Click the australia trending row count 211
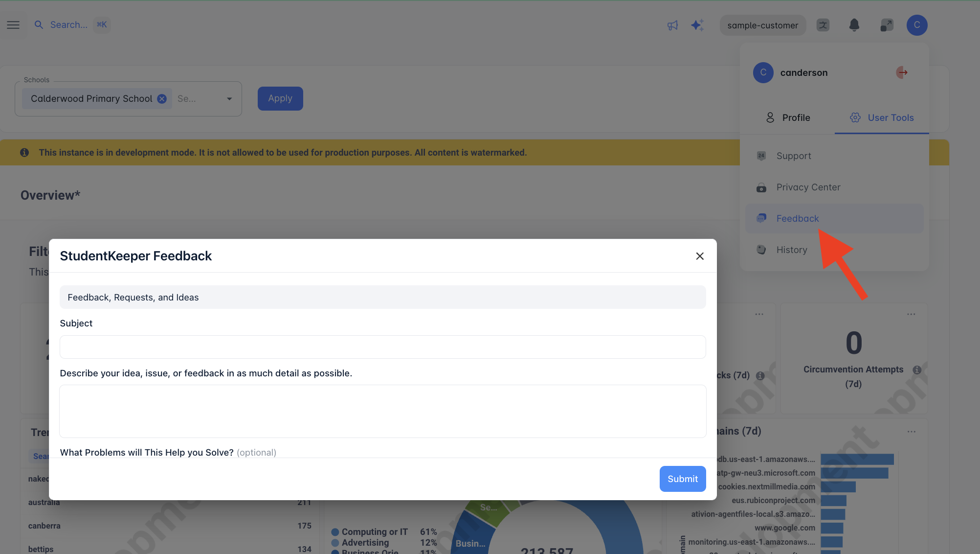 (304, 502)
